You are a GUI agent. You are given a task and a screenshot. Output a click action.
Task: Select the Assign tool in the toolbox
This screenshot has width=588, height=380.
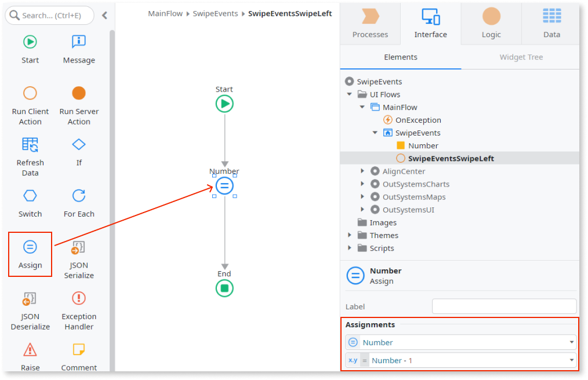click(x=30, y=254)
